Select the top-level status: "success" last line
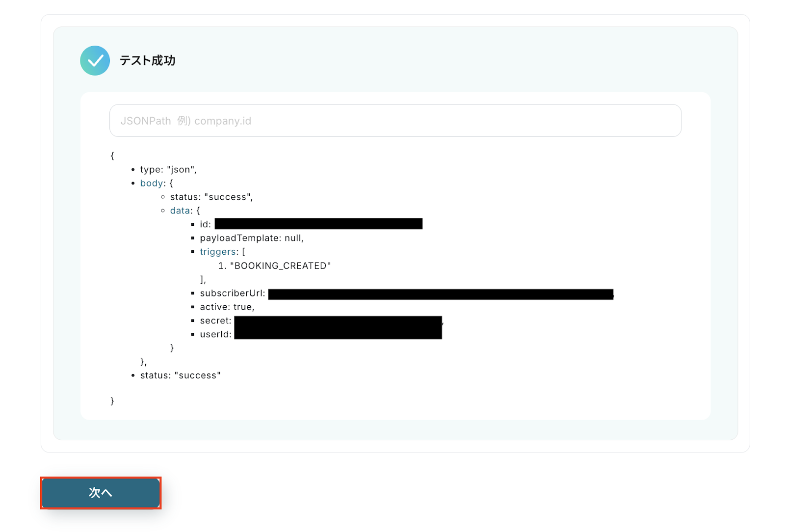This screenshot has height=532, width=785. [181, 375]
